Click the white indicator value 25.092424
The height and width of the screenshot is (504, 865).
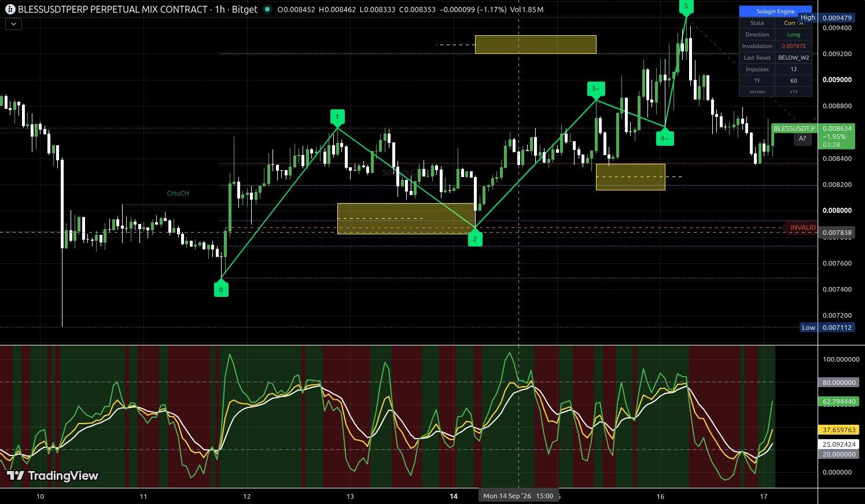839,444
